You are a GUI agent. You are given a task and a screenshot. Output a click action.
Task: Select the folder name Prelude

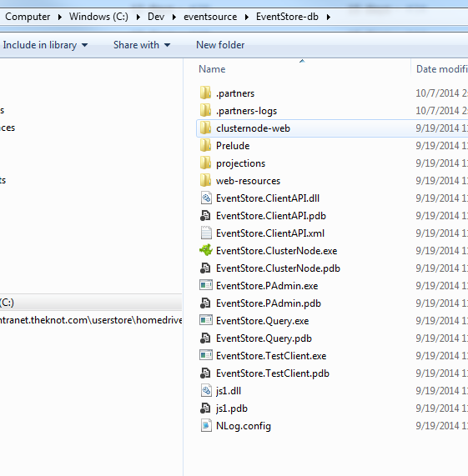[233, 146]
